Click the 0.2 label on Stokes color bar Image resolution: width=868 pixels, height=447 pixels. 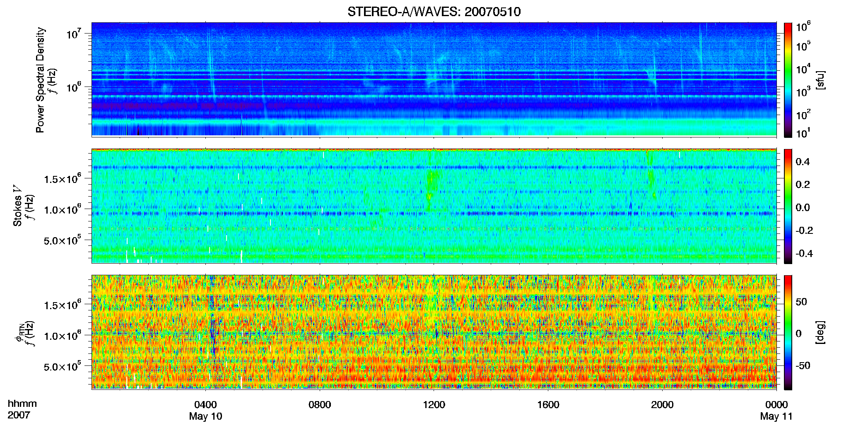(803, 185)
